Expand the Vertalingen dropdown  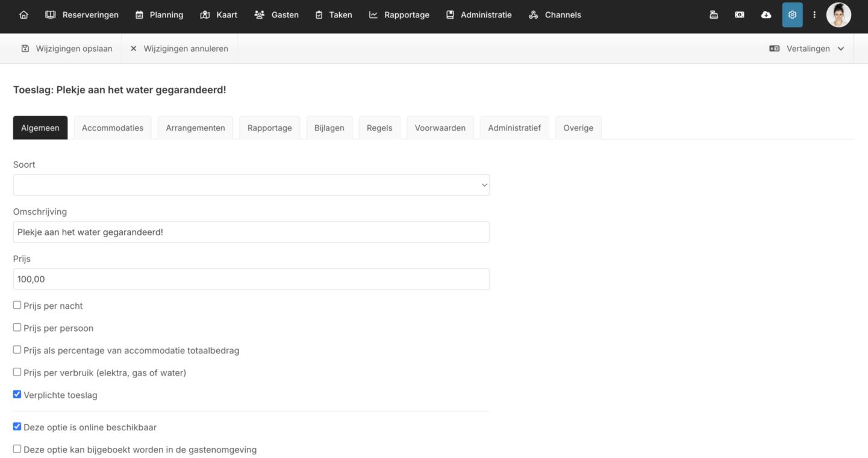pyautogui.click(x=807, y=49)
